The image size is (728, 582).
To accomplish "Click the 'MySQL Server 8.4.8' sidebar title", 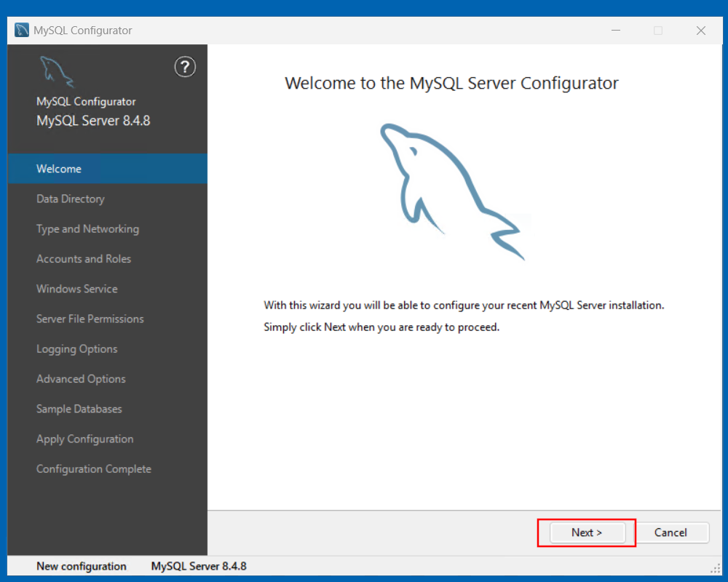I will (x=93, y=121).
